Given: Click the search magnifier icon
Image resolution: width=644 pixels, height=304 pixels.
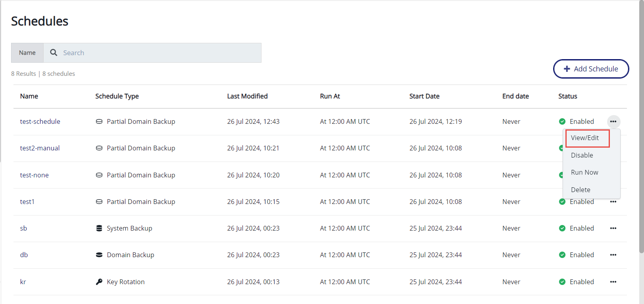Looking at the screenshot, I should click(54, 53).
